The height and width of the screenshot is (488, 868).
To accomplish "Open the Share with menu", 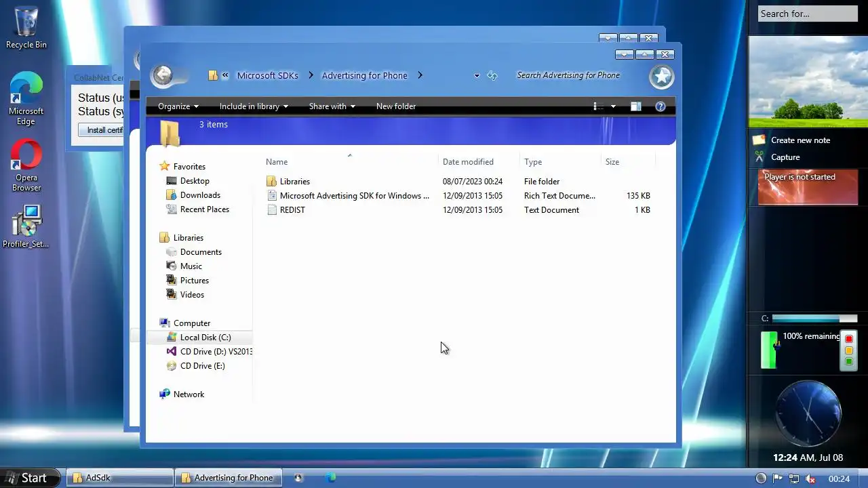I will 332,106.
